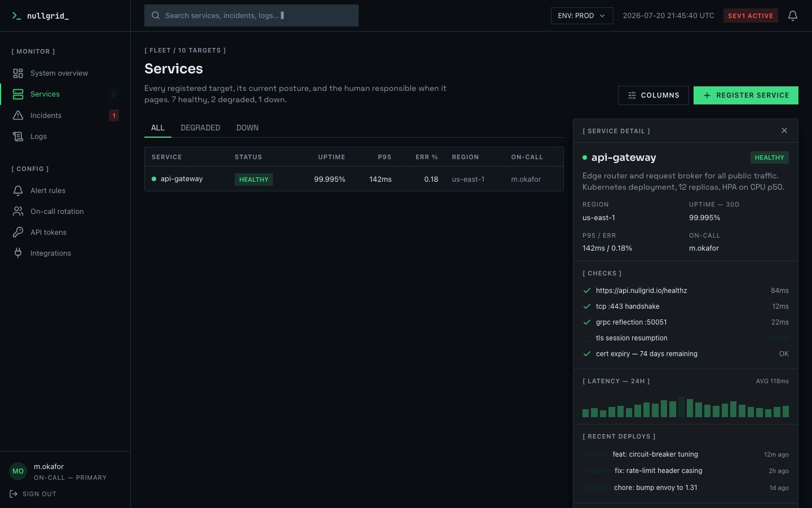Click the nullgrid_ terminal logo
Image resolution: width=812 pixels, height=508 pixels.
pos(40,16)
